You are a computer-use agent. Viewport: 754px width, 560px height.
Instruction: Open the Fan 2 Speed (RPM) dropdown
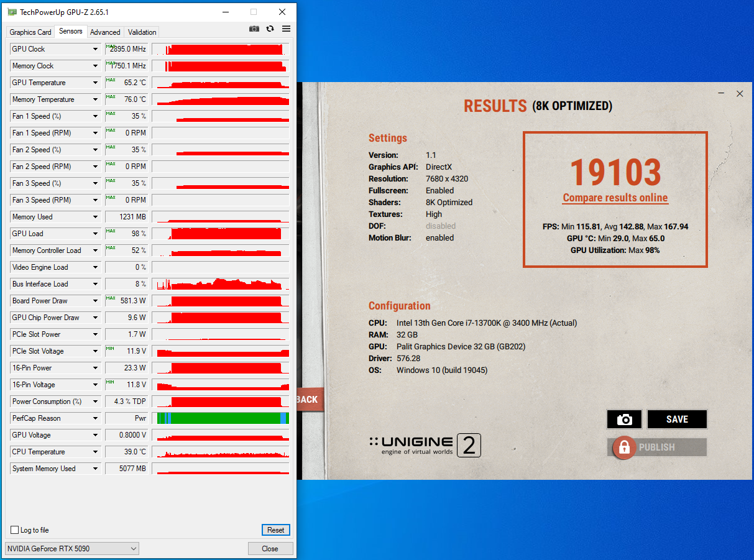[95, 167]
